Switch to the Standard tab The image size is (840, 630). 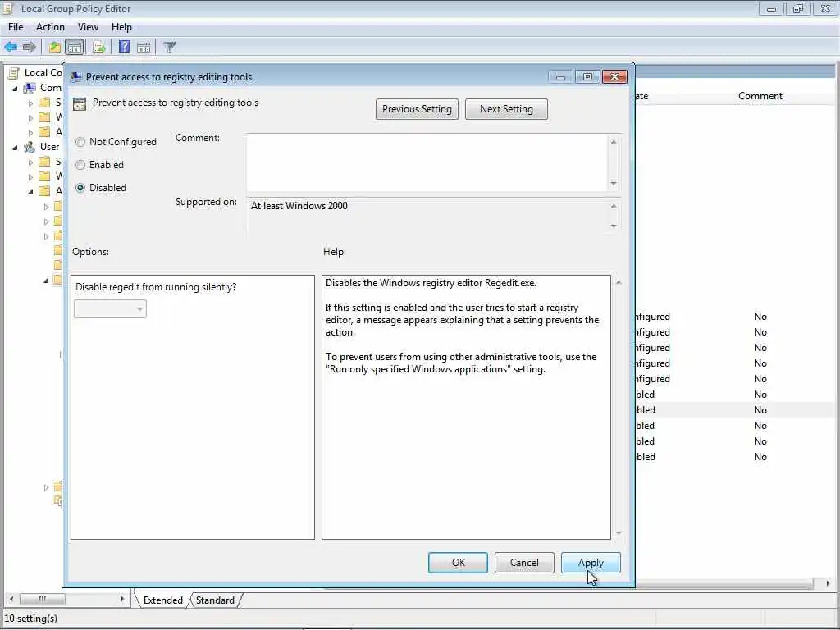tap(215, 600)
